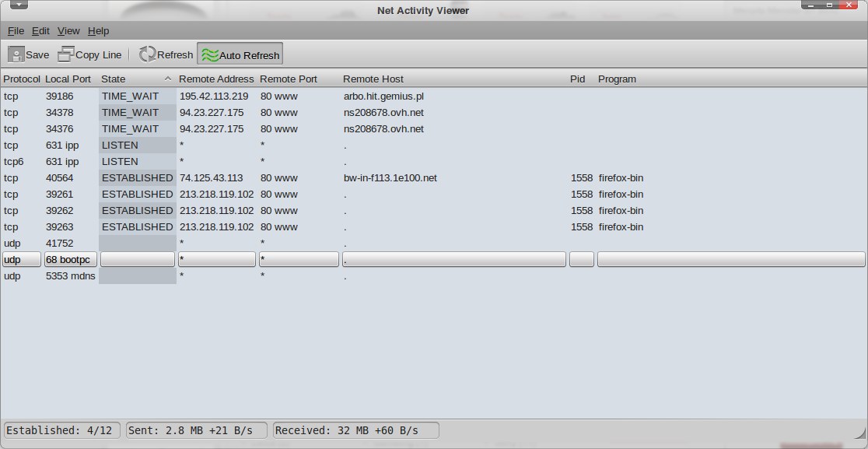This screenshot has height=449, width=868.
Task: Click TIME_WAIT state in the 39186 row
Action: 130,96
